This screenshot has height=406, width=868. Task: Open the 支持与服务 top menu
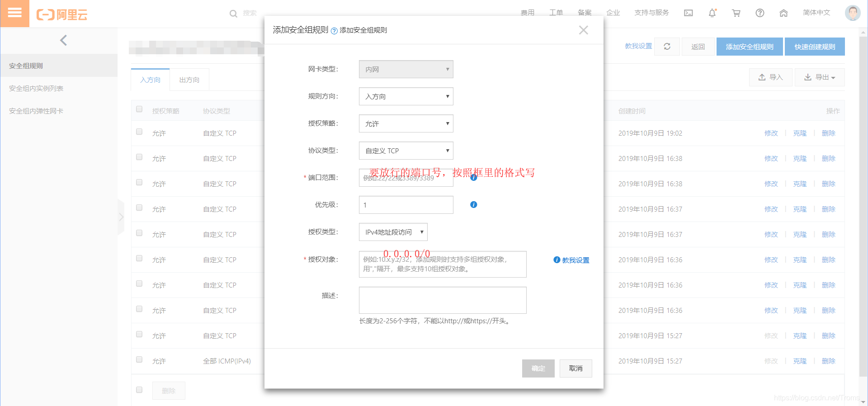coord(651,13)
